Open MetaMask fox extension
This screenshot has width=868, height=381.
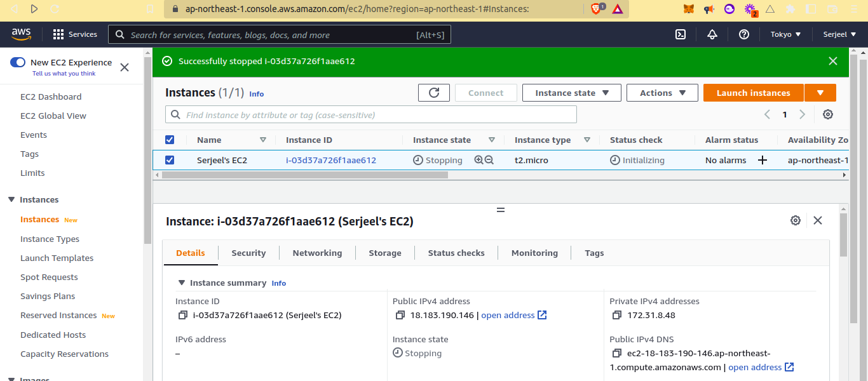(x=689, y=9)
